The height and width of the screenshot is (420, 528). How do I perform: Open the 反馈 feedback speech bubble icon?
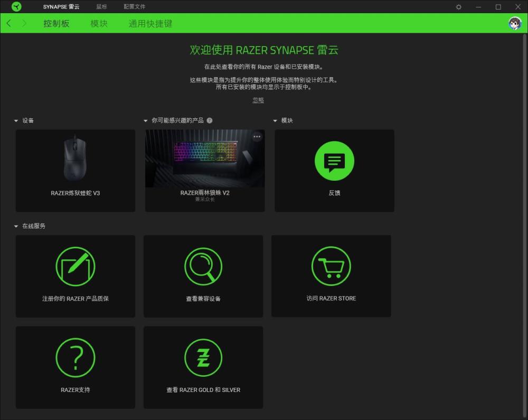pyautogui.click(x=334, y=161)
